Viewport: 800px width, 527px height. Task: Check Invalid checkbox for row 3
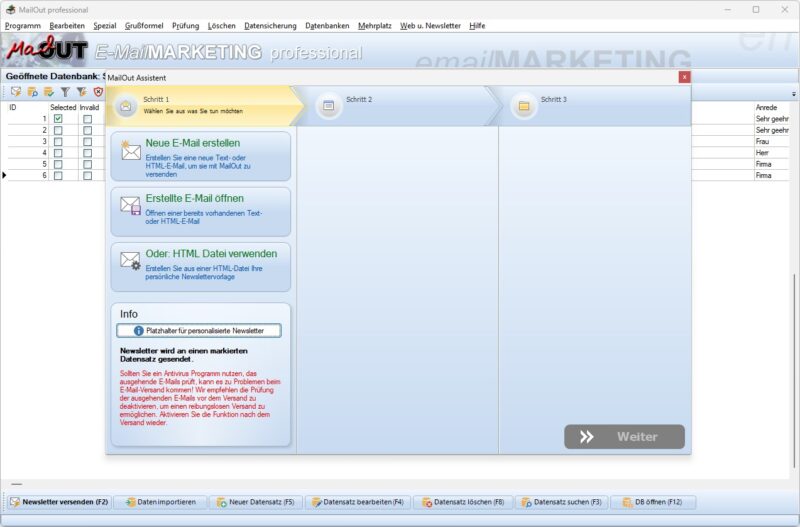(88, 141)
